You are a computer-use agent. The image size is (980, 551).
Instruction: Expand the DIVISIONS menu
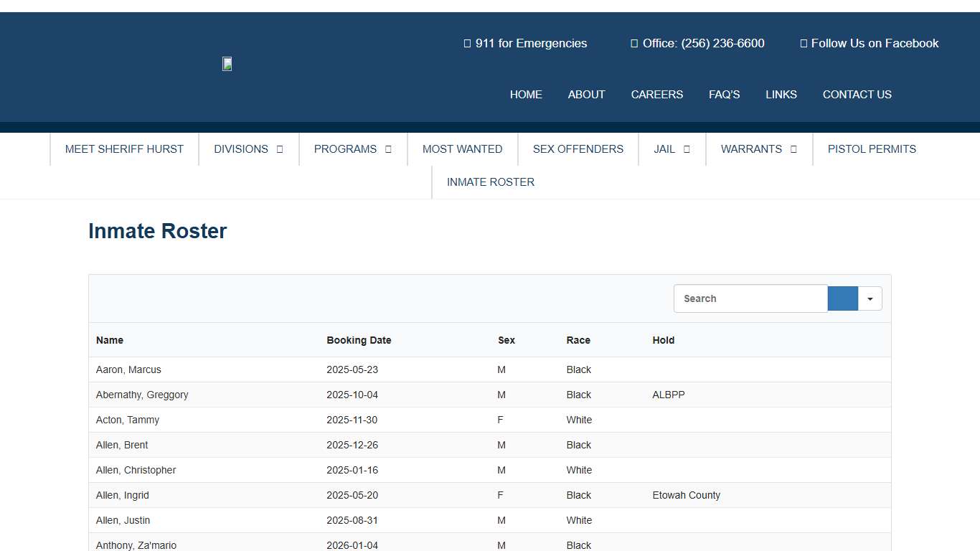coord(248,149)
